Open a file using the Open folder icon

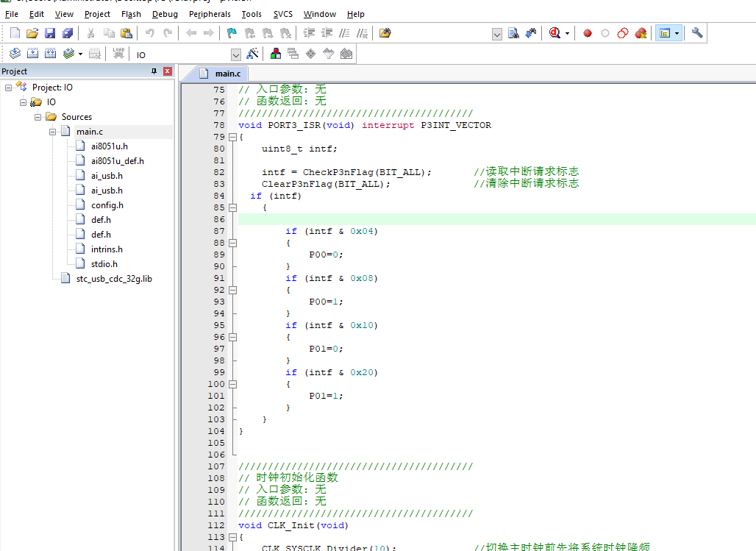32,33
